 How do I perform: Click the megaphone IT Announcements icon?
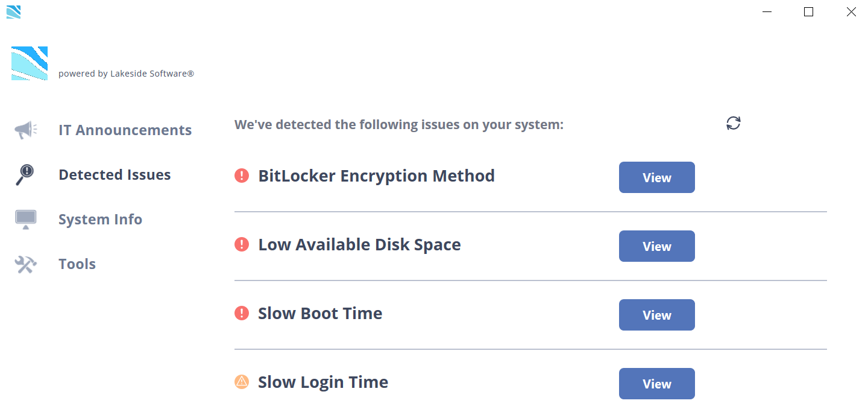(x=25, y=130)
